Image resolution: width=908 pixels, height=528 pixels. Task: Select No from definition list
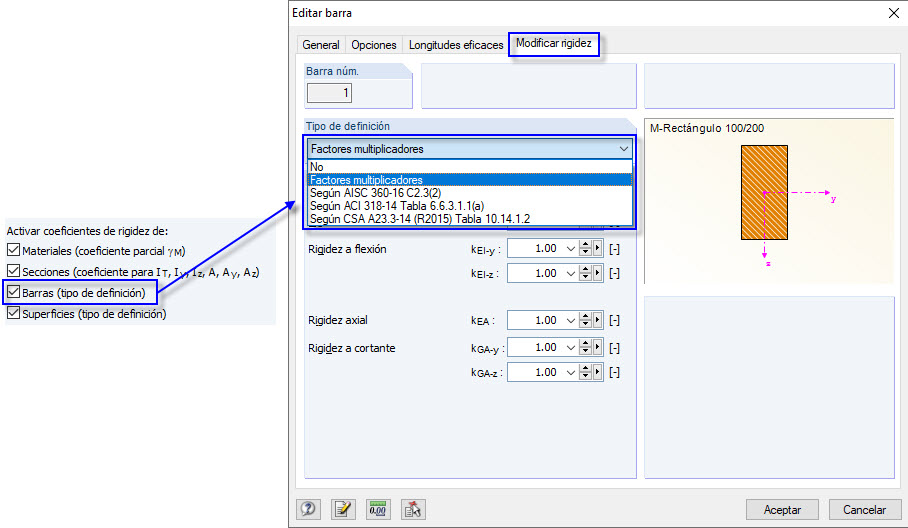click(x=470, y=167)
